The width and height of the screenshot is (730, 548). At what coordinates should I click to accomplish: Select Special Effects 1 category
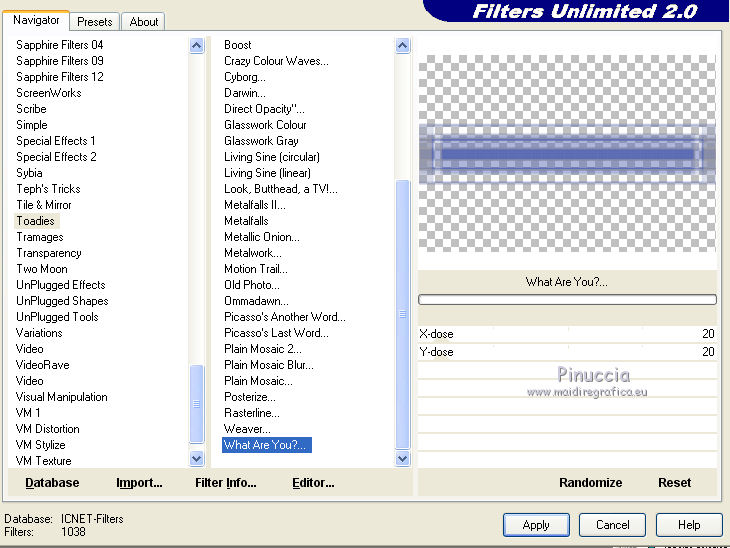(56, 141)
